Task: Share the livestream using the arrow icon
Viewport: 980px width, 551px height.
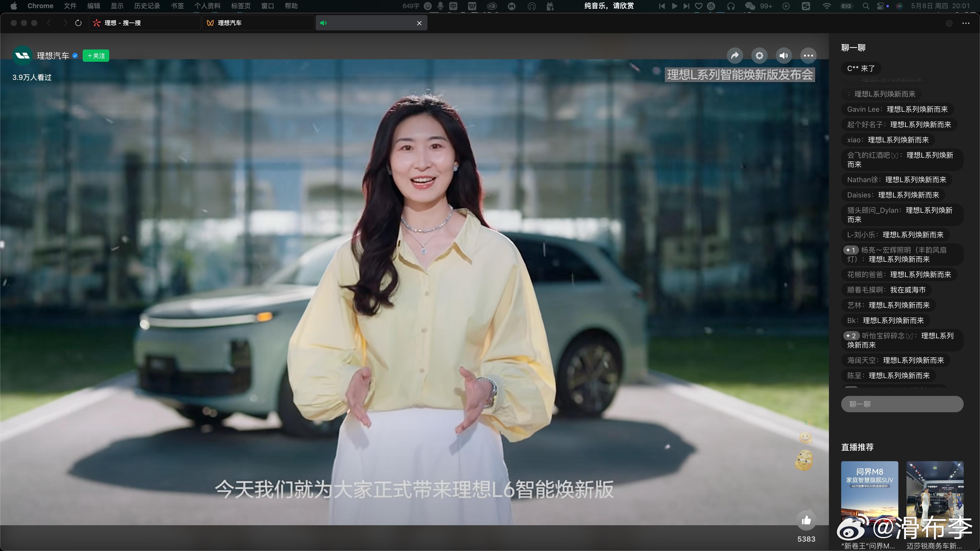Action: coord(735,56)
